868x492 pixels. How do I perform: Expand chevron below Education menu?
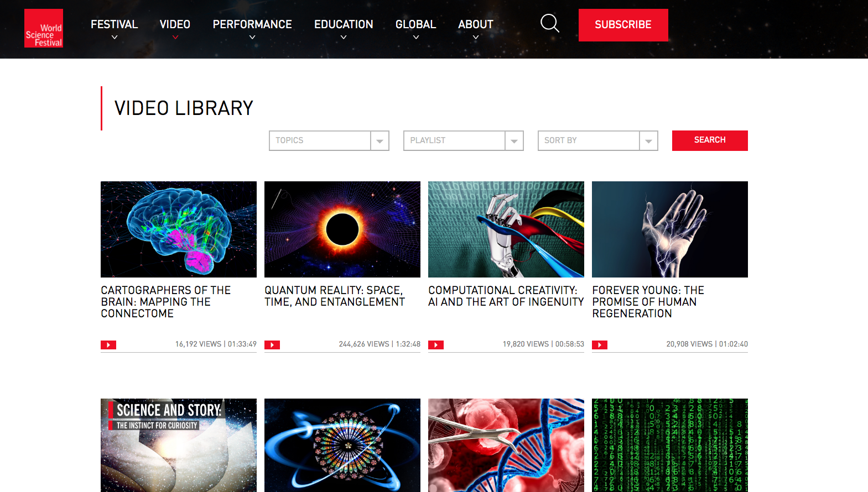click(x=344, y=38)
